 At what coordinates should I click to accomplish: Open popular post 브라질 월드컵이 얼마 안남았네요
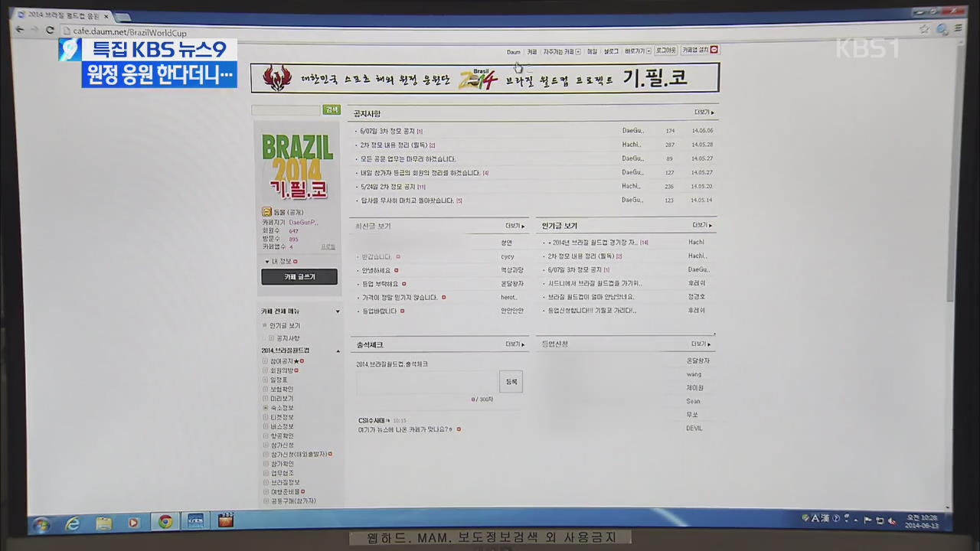pyautogui.click(x=591, y=297)
